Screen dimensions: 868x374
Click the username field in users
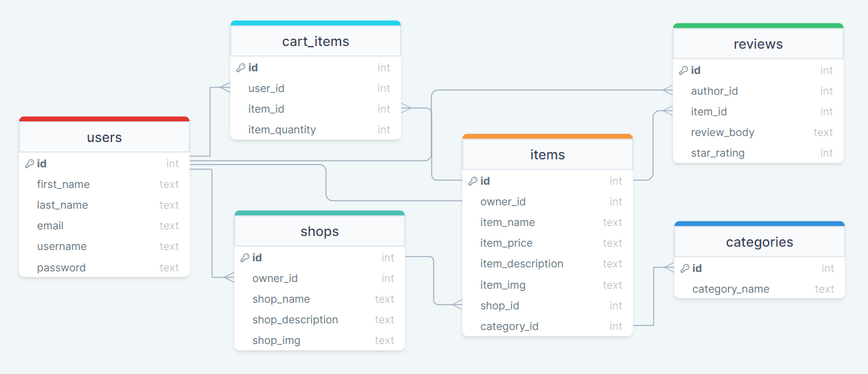[105, 246]
